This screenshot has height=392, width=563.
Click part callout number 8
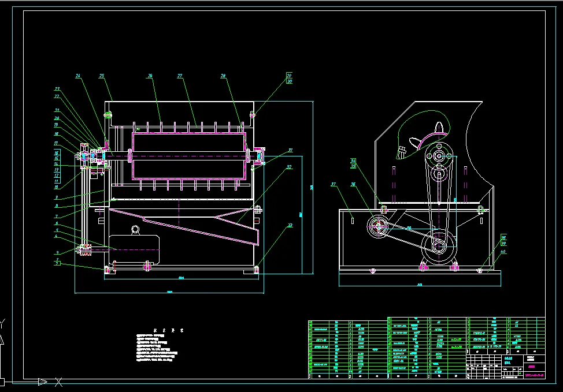coord(57,206)
